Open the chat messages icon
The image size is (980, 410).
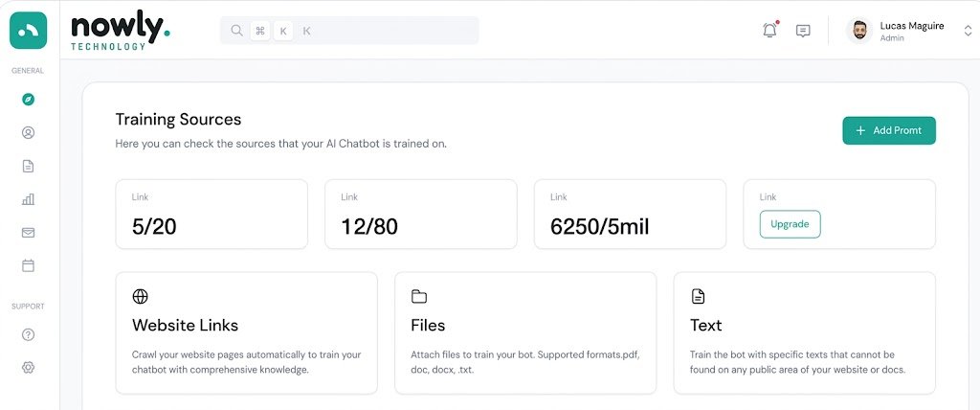pos(803,31)
